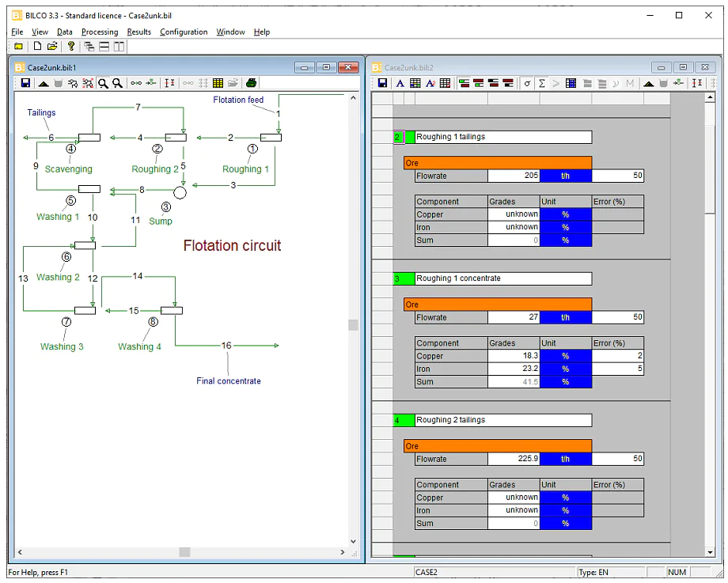Click the Roughing 1 tailings flowrate value 205
Screen dimensions: 728x583
click(514, 176)
